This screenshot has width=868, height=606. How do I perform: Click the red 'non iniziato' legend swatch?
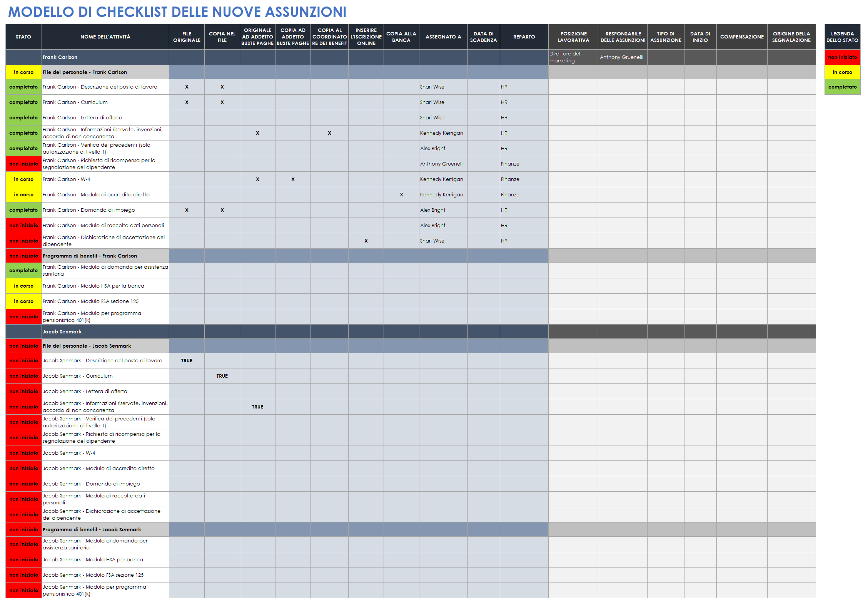click(842, 57)
